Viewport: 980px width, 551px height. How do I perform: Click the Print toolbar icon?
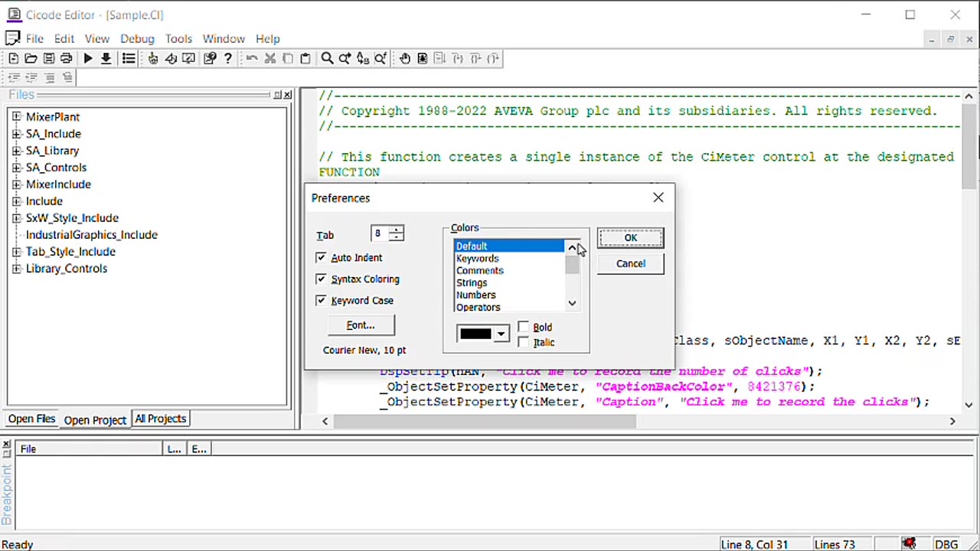pyautogui.click(x=67, y=59)
